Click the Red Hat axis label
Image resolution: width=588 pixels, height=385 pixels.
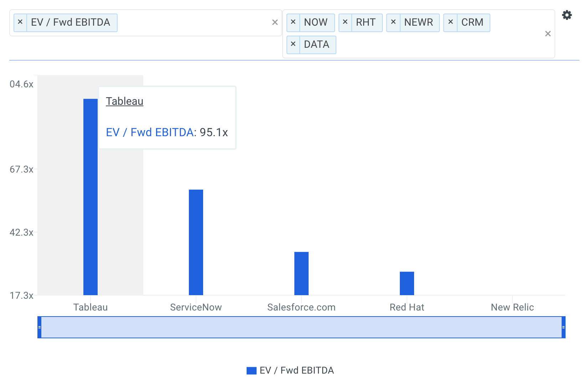pos(407,307)
